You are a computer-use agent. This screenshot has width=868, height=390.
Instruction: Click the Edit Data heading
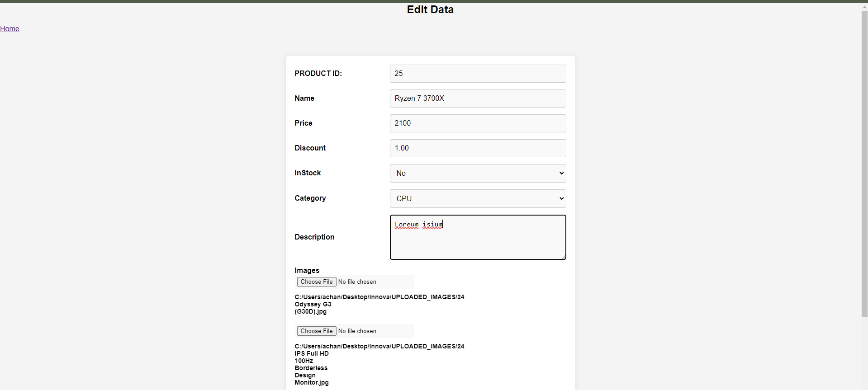pos(430,9)
